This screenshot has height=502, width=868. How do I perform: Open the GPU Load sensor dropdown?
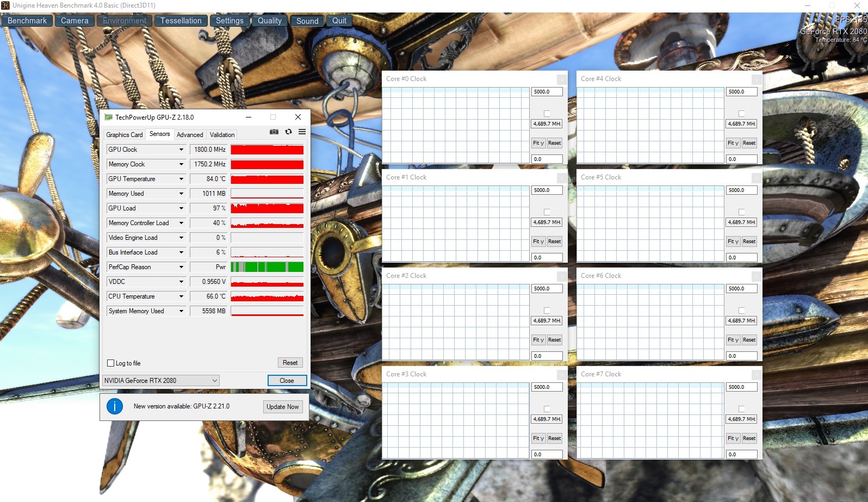181,208
